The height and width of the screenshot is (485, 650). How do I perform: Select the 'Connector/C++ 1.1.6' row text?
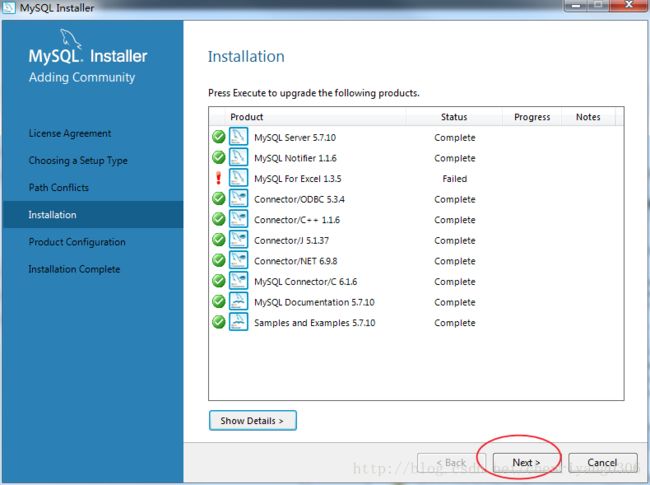pyautogui.click(x=297, y=220)
